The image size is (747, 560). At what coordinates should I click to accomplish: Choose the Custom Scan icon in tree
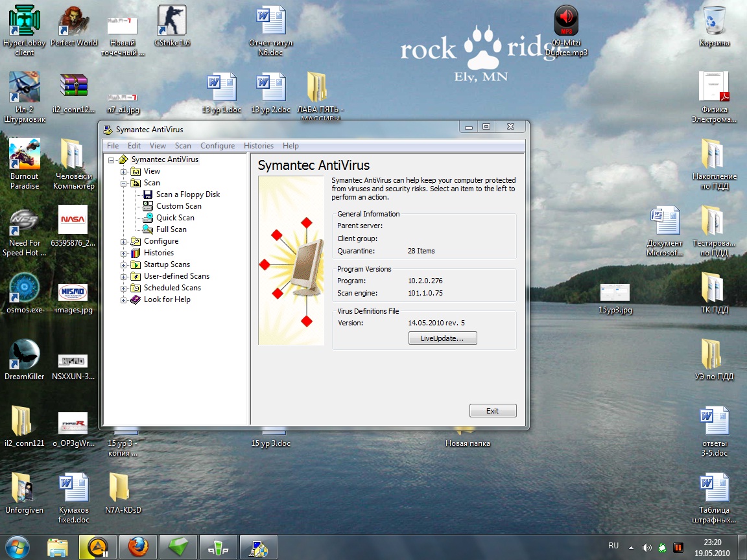[148, 205]
